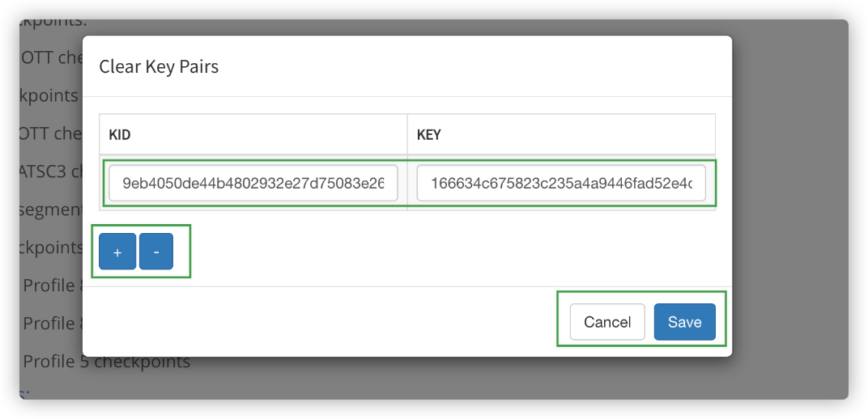868x419 pixels.
Task: Click the KID column header
Action: pyautogui.click(x=120, y=134)
